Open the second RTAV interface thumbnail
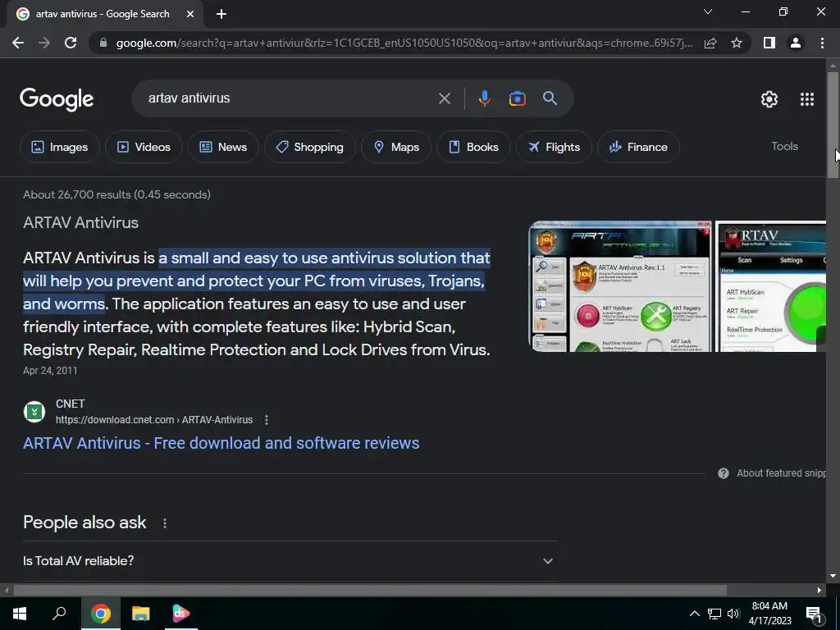Image resolution: width=840 pixels, height=630 pixels. point(770,286)
